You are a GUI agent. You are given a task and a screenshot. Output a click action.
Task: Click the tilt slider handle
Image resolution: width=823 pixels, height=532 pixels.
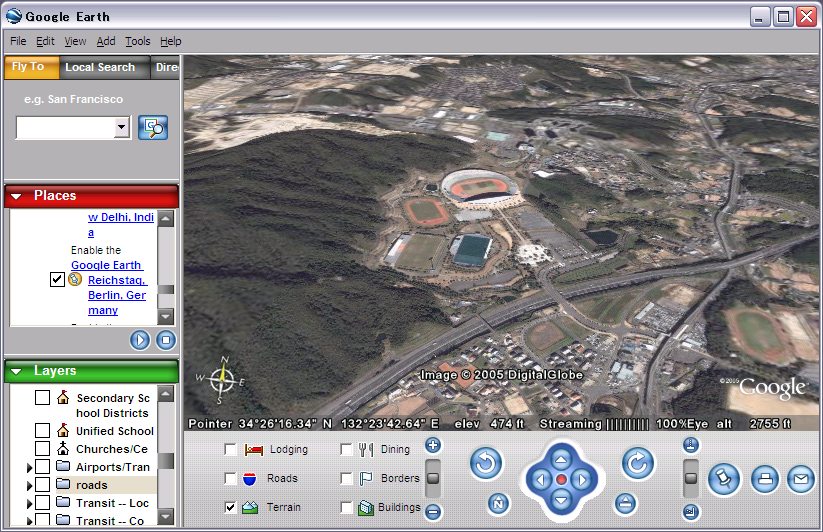[690, 478]
